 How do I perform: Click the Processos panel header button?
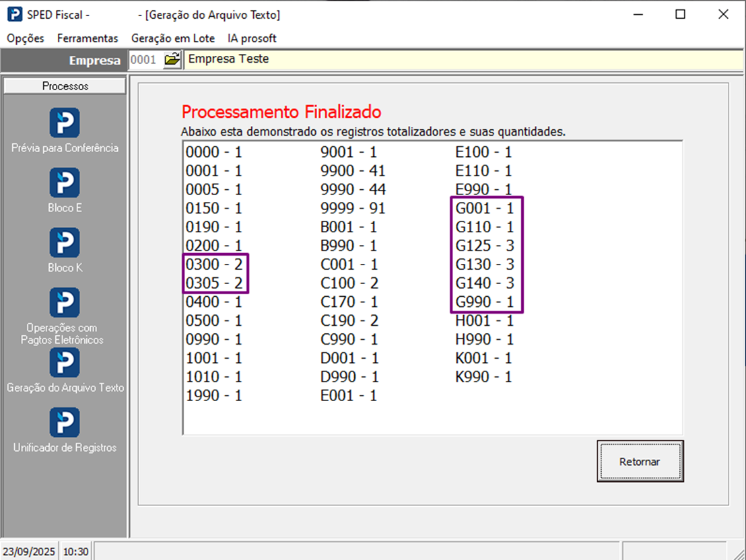tap(65, 86)
